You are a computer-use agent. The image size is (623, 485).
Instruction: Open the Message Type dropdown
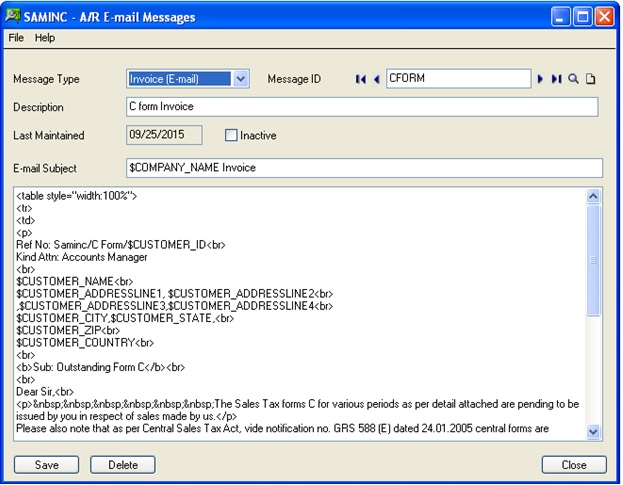pyautogui.click(x=240, y=79)
